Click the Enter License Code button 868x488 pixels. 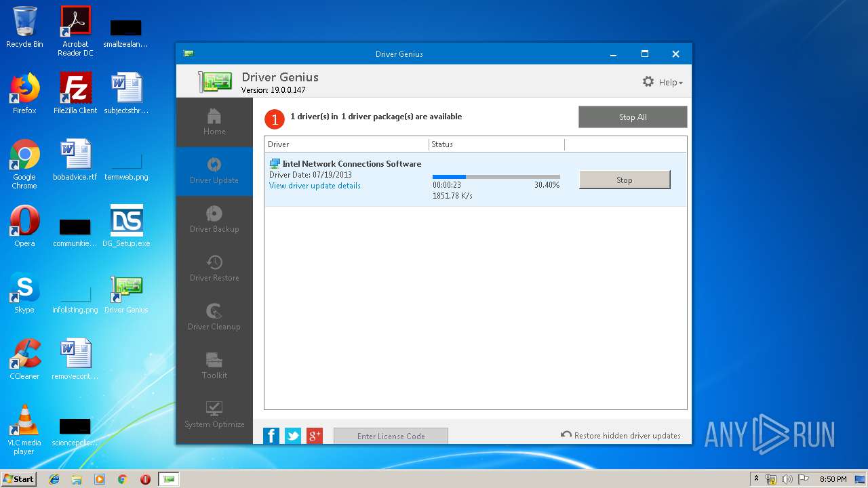[391, 436]
